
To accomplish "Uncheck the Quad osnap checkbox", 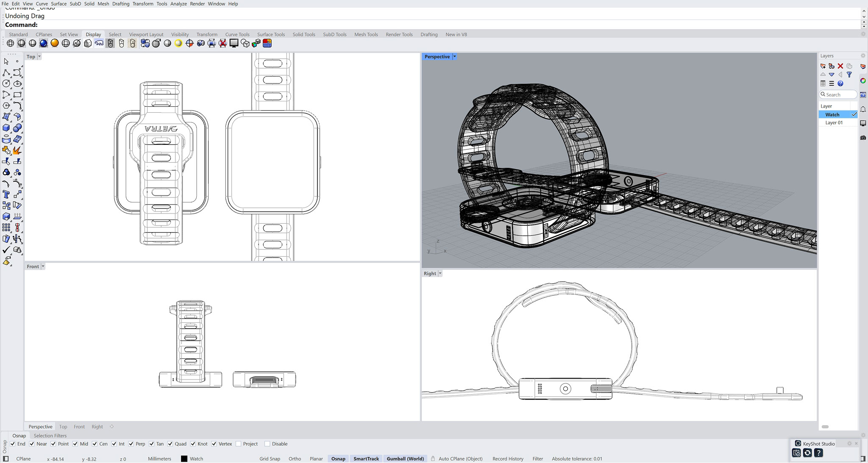I will click(170, 444).
